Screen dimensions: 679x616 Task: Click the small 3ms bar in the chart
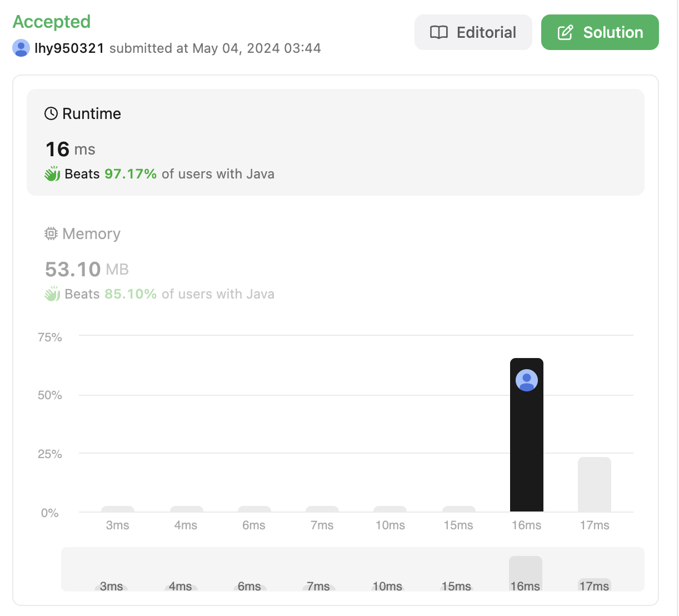click(118, 509)
